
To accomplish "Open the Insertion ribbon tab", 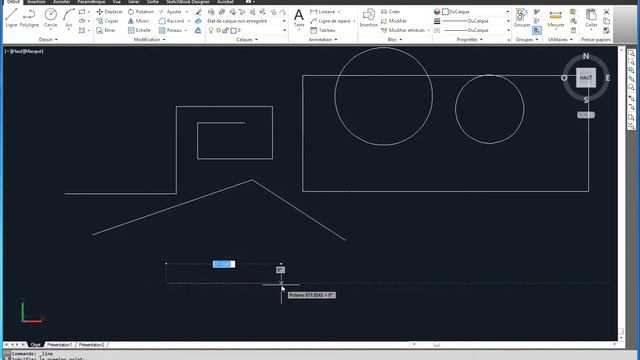I will [36, 2].
